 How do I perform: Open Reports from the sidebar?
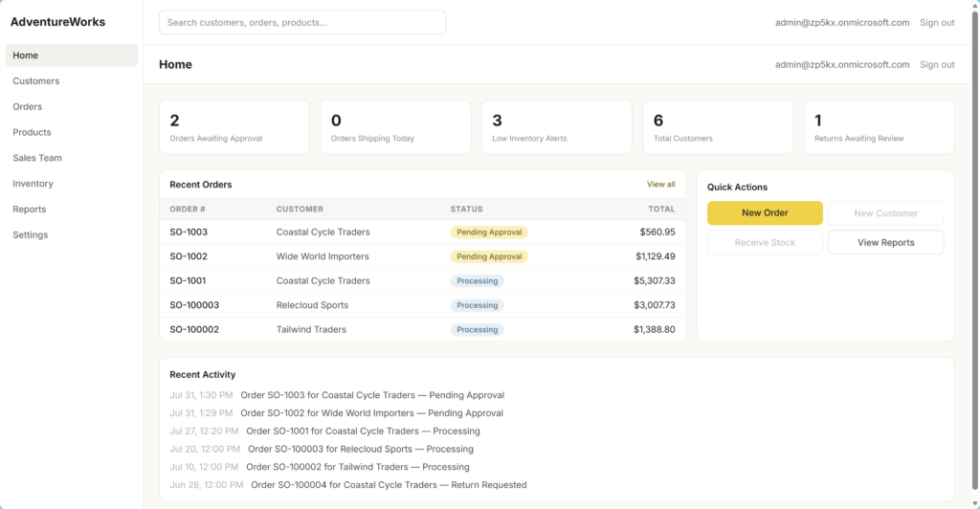[71, 209]
